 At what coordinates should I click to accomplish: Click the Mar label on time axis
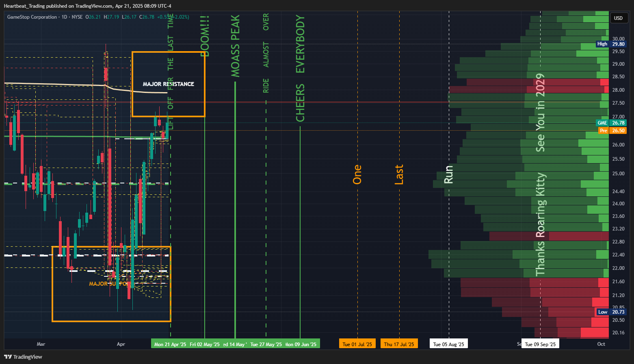click(41, 344)
